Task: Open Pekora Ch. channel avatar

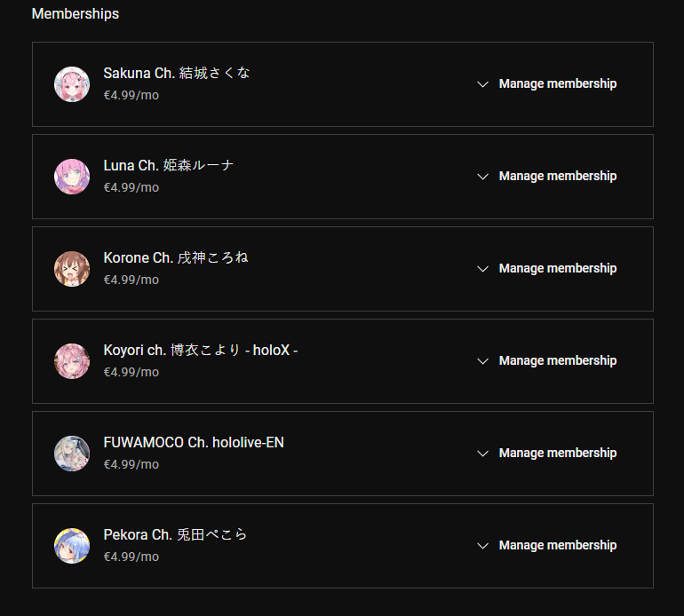Action: 72,546
